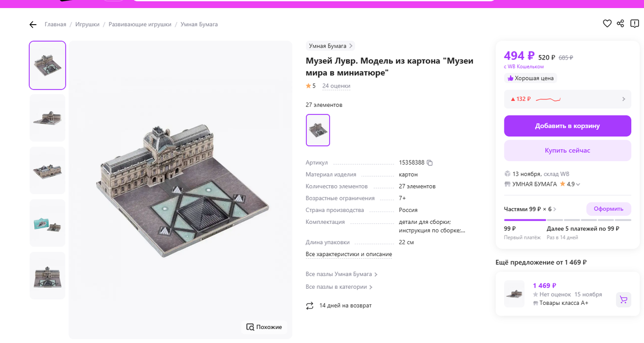Select fifth thumbnail with front view
Image resolution: width=644 pixels, height=343 pixels.
[x=47, y=276]
